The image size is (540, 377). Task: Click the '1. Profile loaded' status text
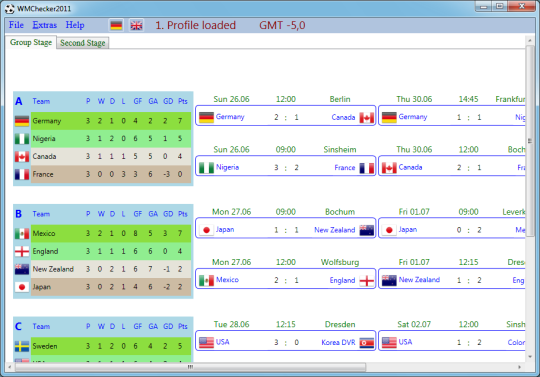pyautogui.click(x=195, y=25)
